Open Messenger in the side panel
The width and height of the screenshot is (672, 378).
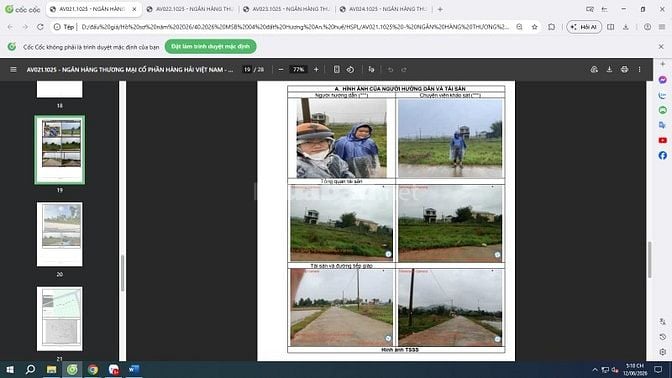pyautogui.click(x=663, y=80)
